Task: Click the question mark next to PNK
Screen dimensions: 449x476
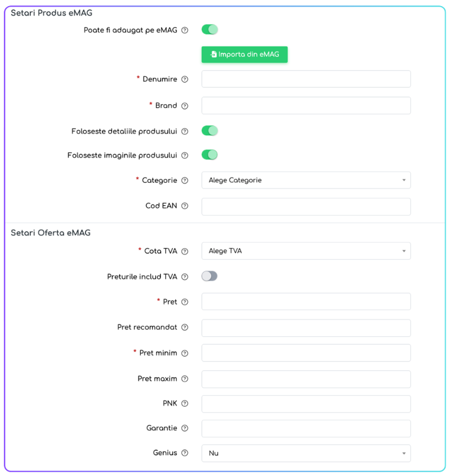Action: tap(185, 403)
